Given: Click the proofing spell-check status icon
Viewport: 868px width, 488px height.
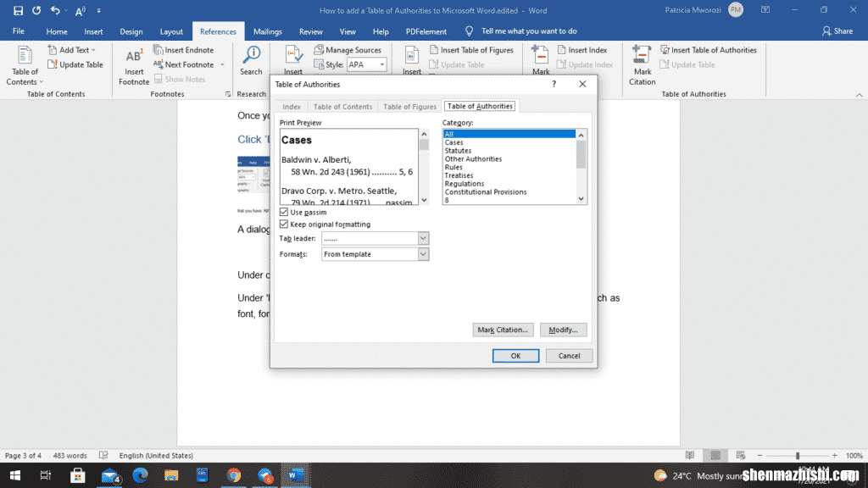Looking at the screenshot, I should pos(103,455).
